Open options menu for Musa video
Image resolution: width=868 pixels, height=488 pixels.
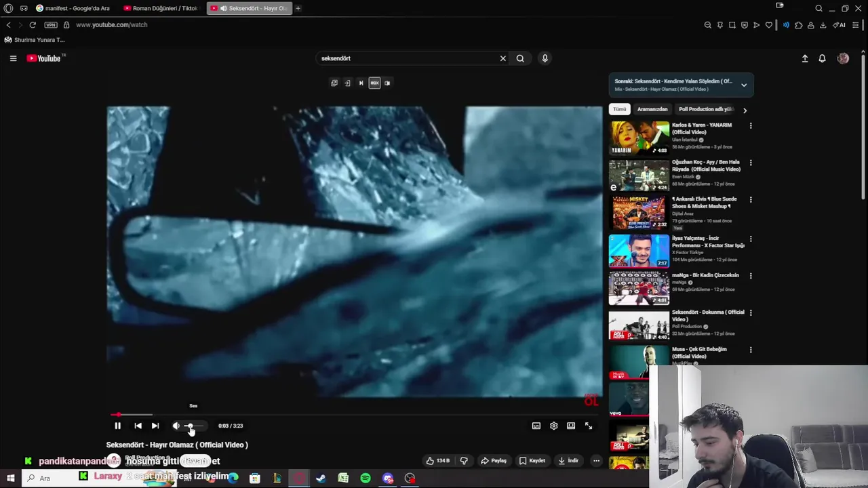tap(750, 350)
